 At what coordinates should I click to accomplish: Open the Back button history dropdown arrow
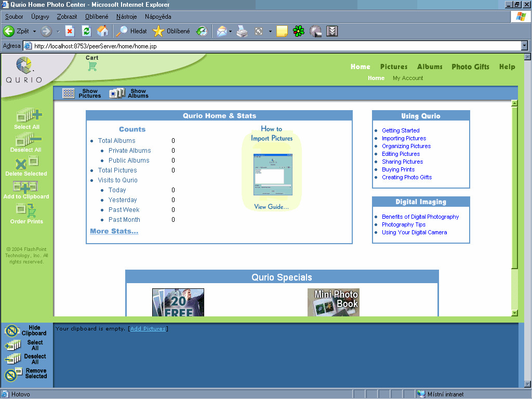click(34, 31)
